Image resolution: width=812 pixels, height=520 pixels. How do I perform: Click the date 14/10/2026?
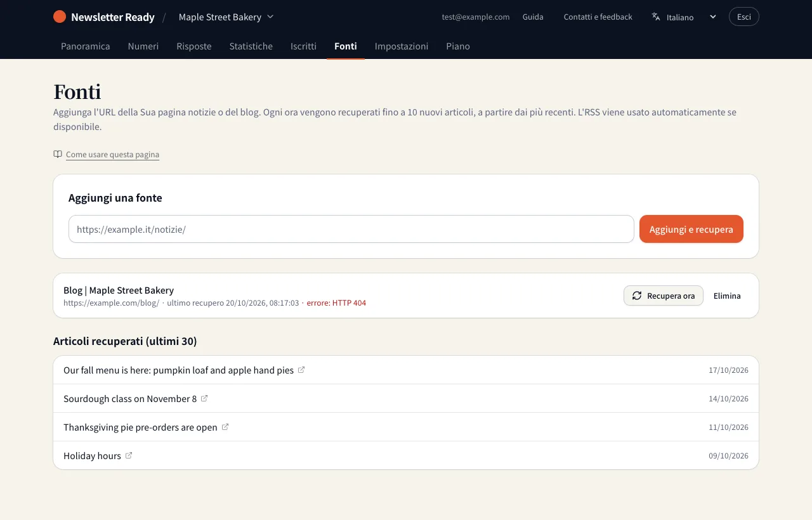click(x=728, y=398)
